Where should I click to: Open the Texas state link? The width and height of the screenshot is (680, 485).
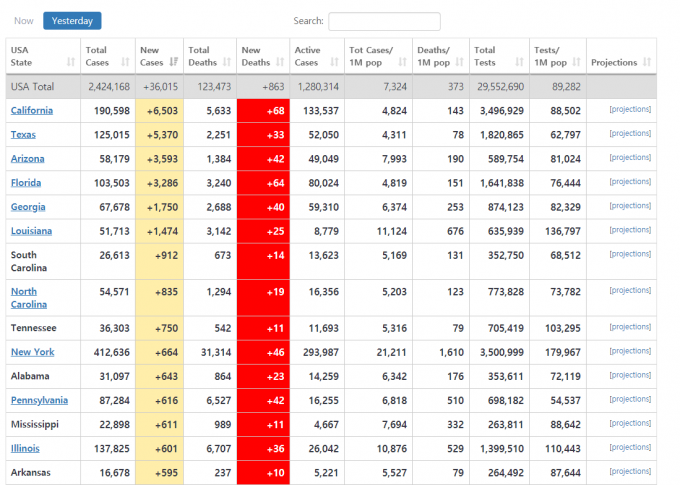pyautogui.click(x=23, y=134)
